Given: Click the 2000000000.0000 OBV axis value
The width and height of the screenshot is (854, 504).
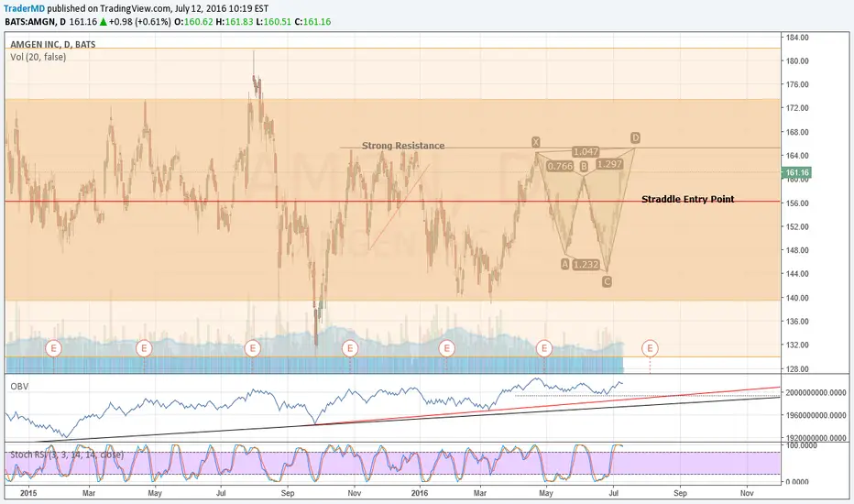Looking at the screenshot, I should [816, 393].
